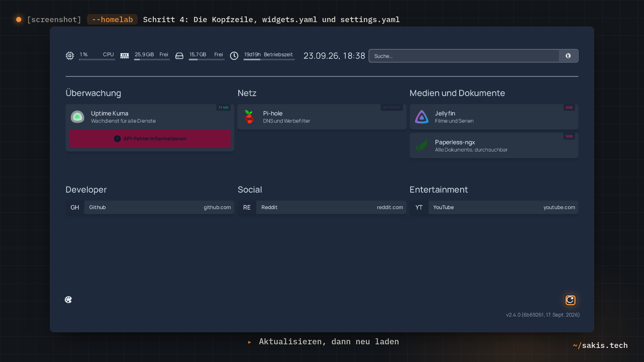Collapse Medien und Dokumente group

coord(457,93)
